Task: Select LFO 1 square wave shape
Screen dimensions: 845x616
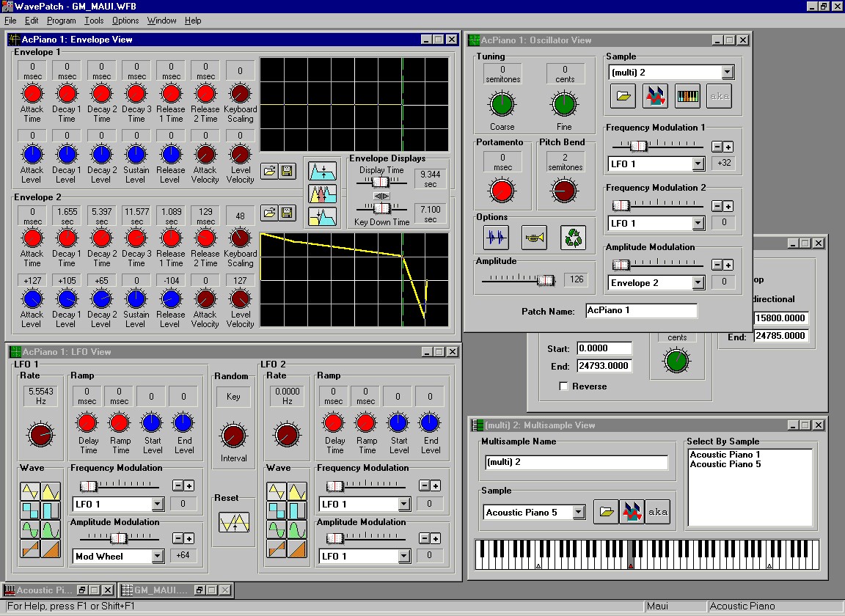Action: pyautogui.click(x=30, y=510)
